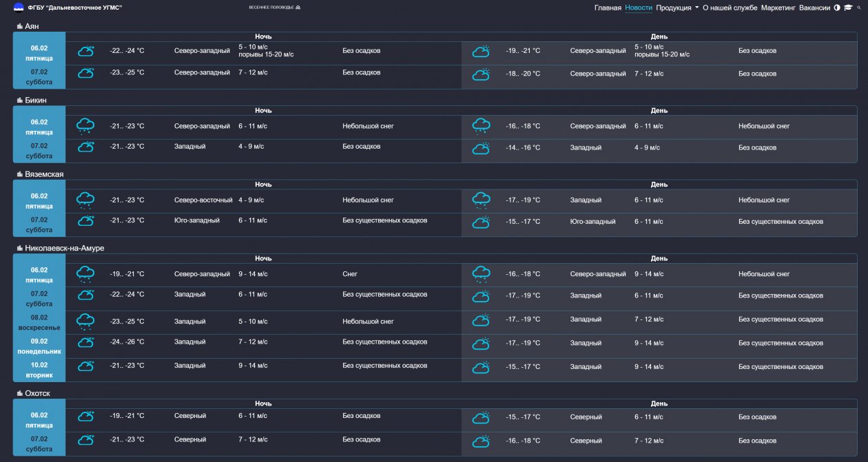
Task: Click the city icon beside Аян
Action: pos(20,26)
